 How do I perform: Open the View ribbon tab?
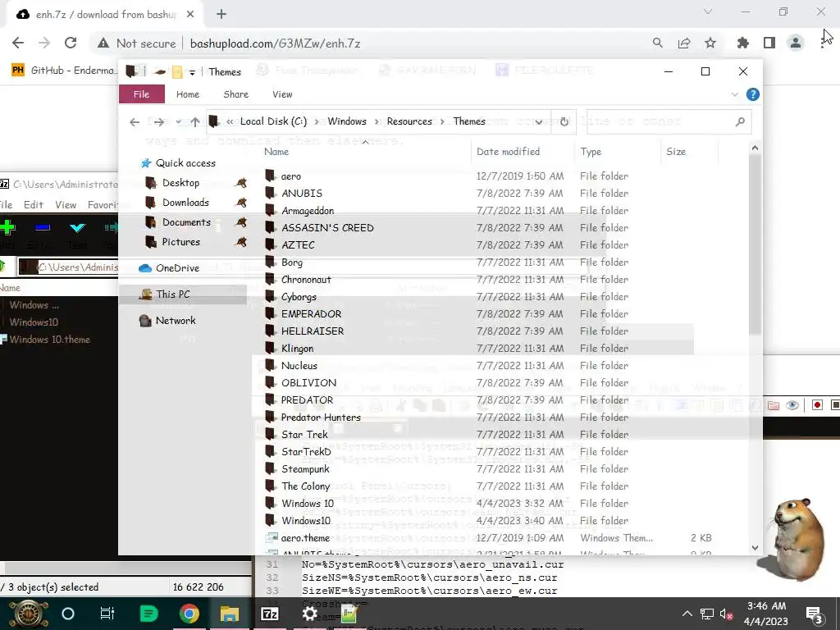282,94
